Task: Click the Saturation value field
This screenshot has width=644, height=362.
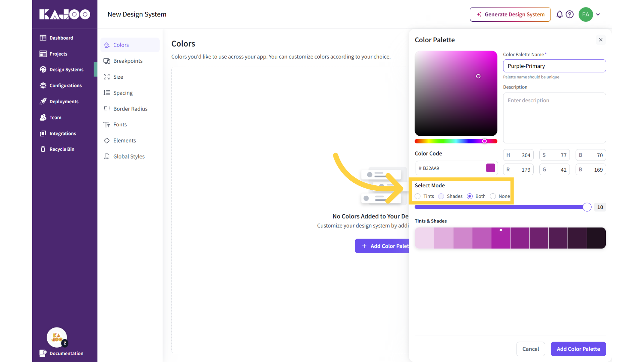Action: 554,155
